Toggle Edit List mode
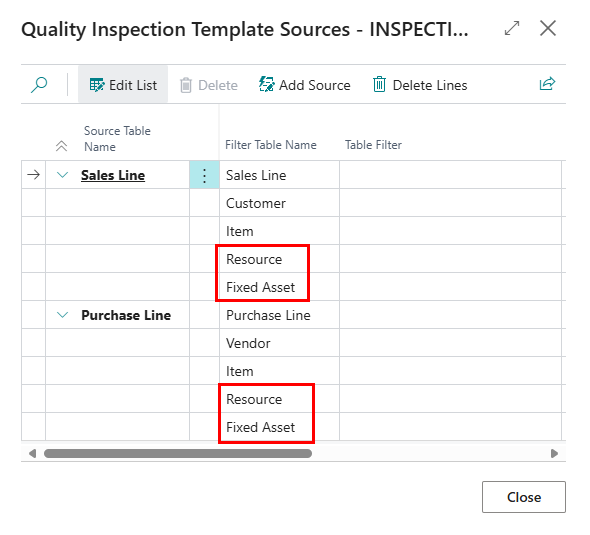This screenshot has height=535, width=590. (123, 85)
